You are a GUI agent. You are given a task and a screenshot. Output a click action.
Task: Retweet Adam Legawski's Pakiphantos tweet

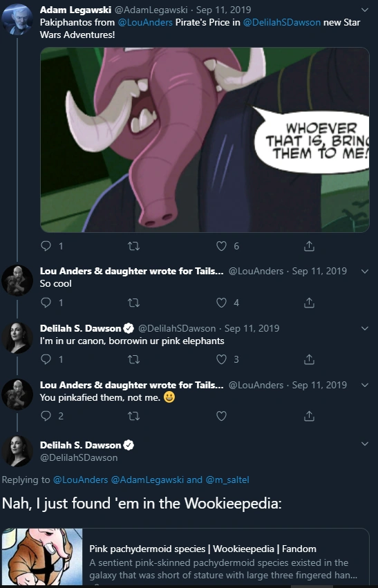133,246
